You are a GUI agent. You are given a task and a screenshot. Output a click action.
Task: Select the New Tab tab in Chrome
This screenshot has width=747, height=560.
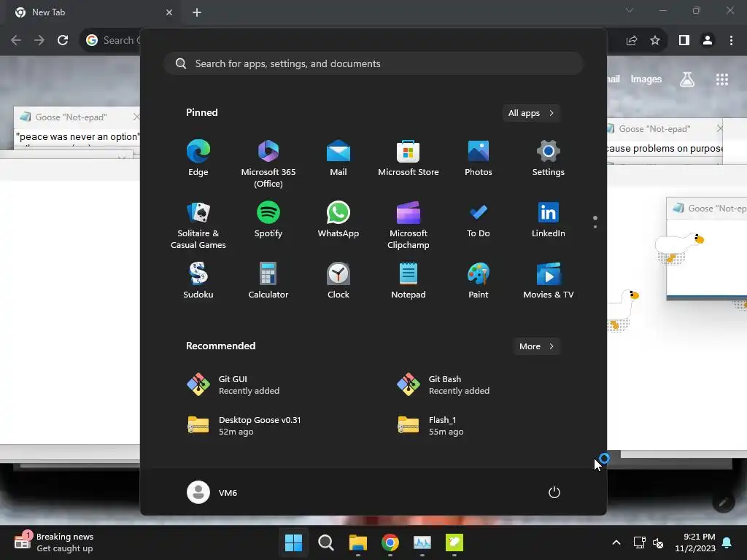click(93, 12)
